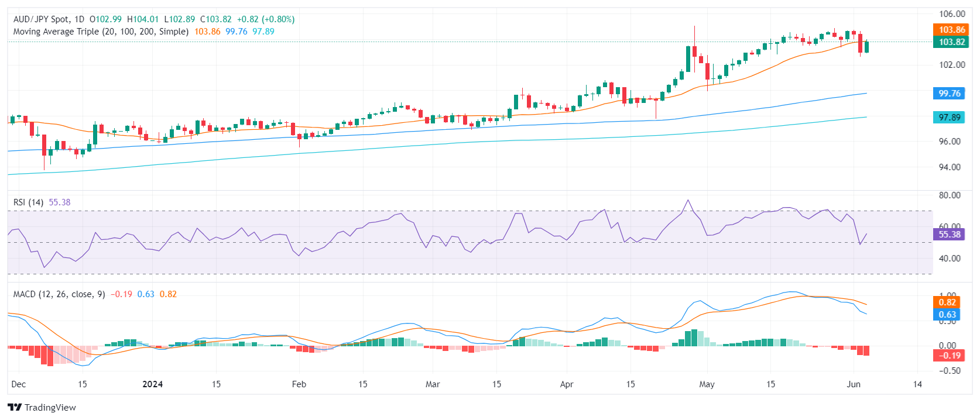Click the purple 55.38 RSI axis tag
This screenshot has height=420, width=980.
[949, 235]
